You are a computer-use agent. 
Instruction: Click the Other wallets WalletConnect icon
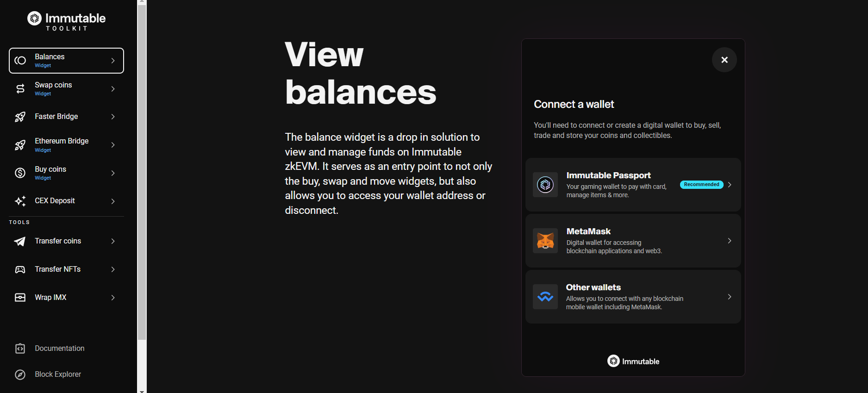point(545,297)
